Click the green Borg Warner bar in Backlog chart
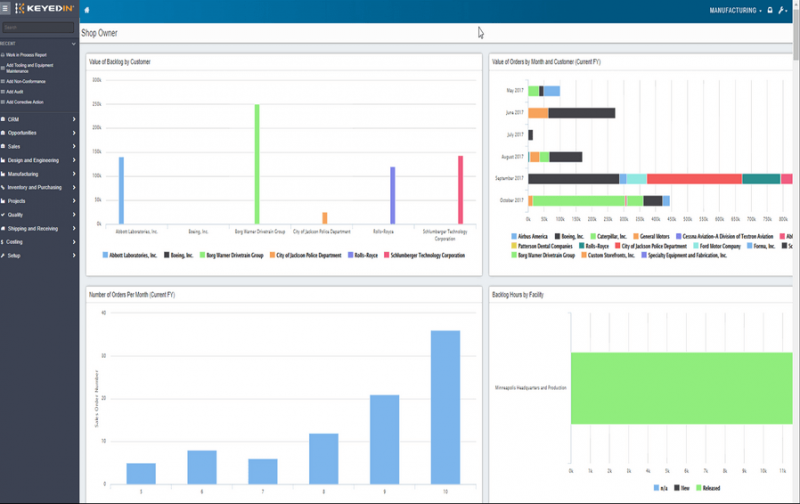This screenshot has height=504, width=800. (257, 164)
